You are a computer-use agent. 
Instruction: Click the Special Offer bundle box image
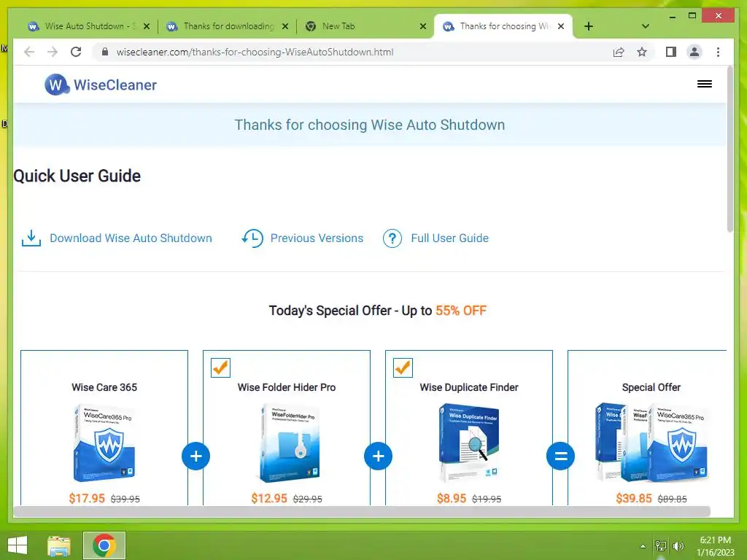pos(651,442)
